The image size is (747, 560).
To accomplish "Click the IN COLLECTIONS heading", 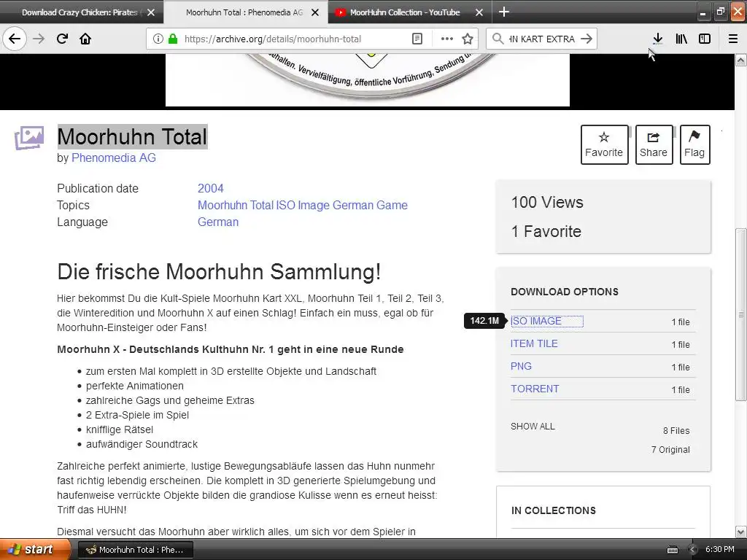I will (x=554, y=510).
